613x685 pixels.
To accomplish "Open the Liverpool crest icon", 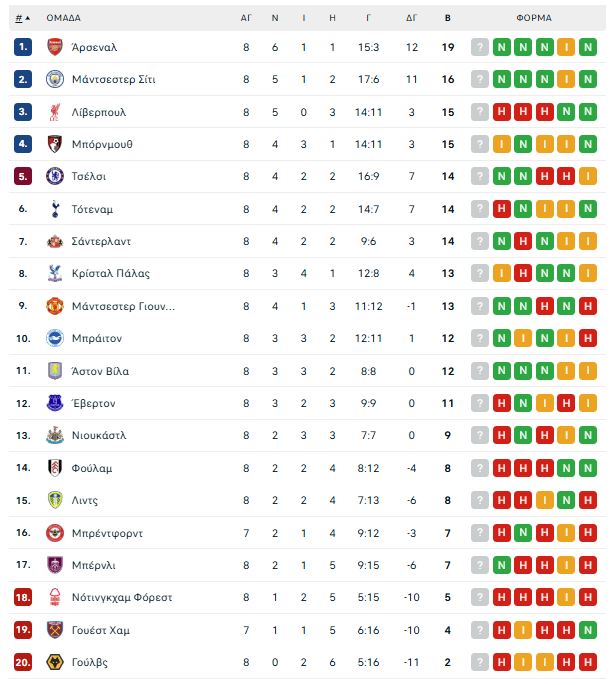I will point(55,112).
